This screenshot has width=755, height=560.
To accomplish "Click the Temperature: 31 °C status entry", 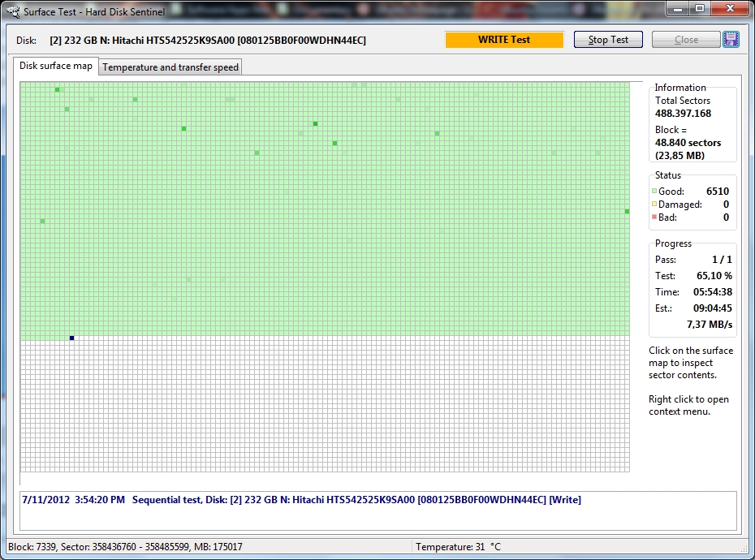I will click(x=458, y=547).
